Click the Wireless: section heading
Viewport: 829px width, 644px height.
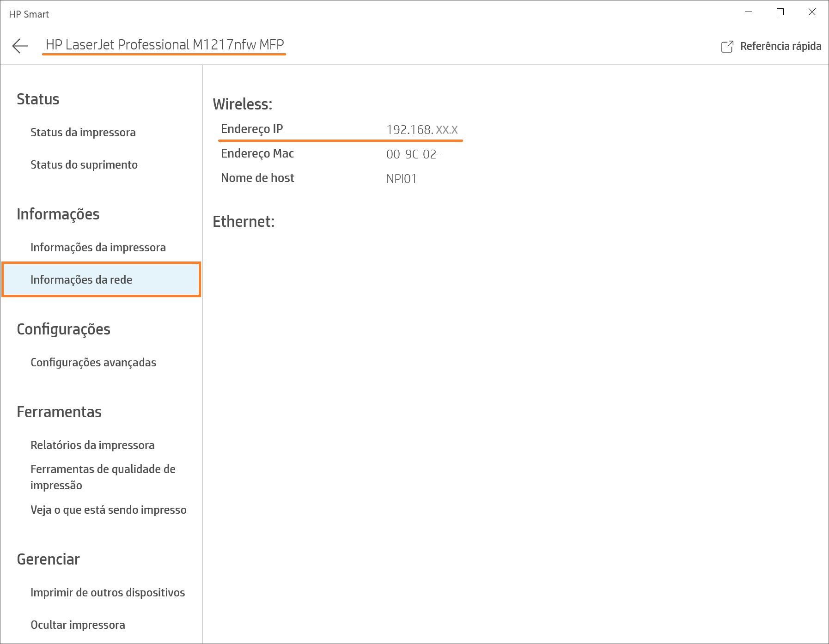(243, 104)
